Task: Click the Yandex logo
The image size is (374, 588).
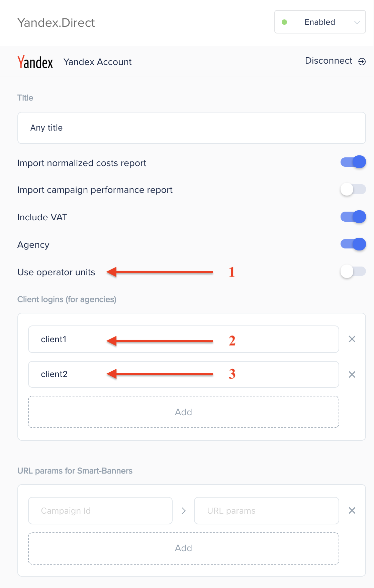Action: pos(35,62)
